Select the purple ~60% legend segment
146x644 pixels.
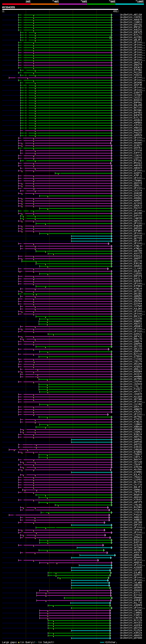(73, 4)
